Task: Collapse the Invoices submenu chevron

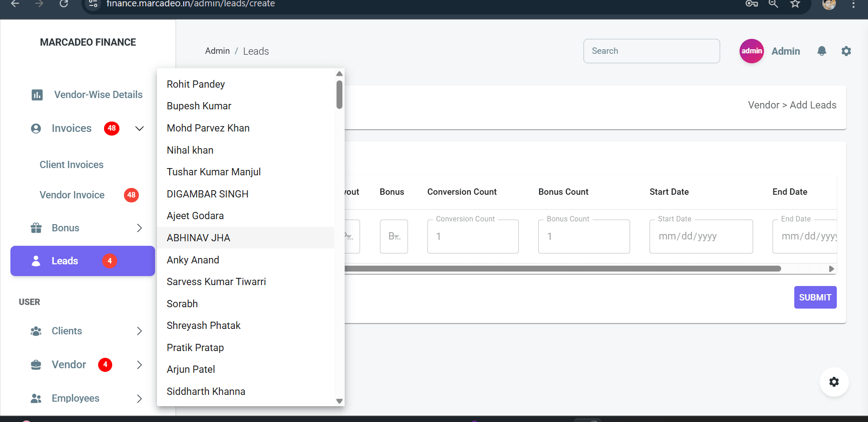Action: pyautogui.click(x=139, y=128)
